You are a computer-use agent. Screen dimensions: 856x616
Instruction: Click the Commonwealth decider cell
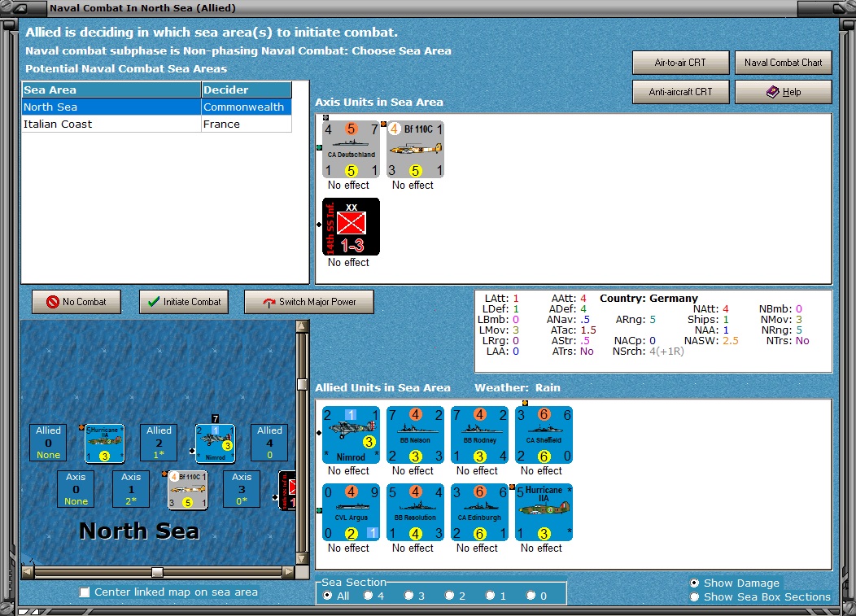pos(247,107)
